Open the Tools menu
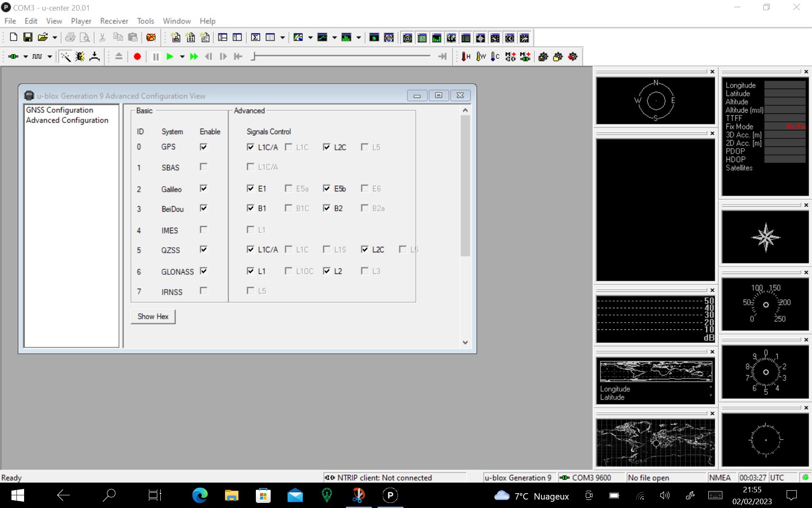 145,21
